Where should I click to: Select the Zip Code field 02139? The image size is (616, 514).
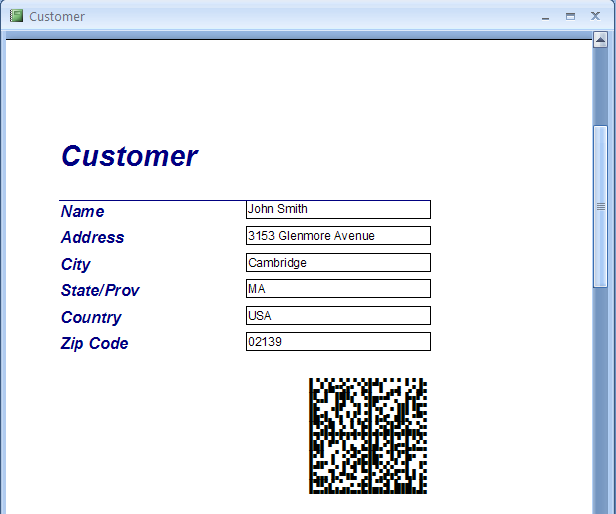(x=338, y=341)
